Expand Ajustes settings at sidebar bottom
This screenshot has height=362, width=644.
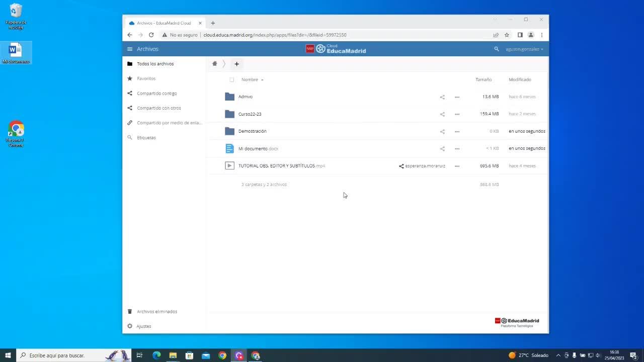coord(143,326)
